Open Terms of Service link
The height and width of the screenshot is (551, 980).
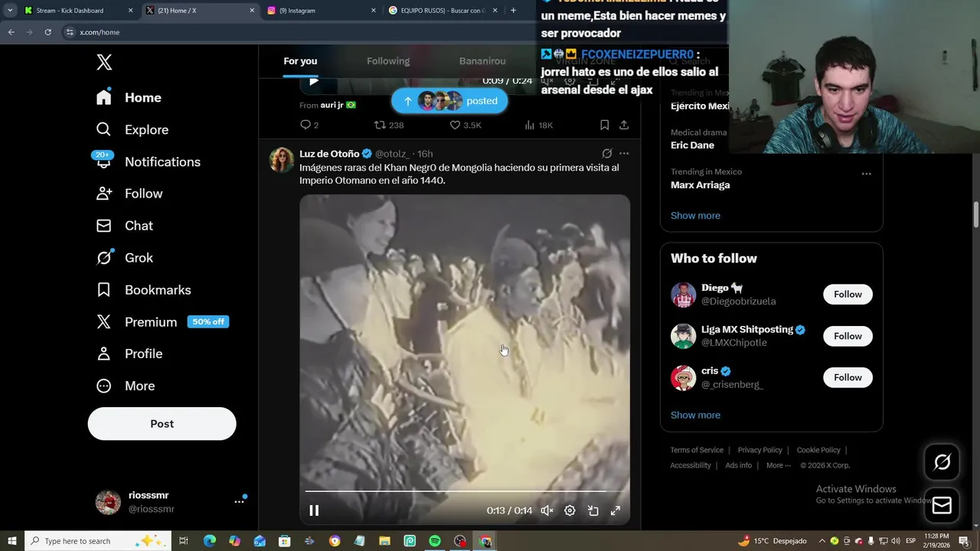click(x=697, y=450)
